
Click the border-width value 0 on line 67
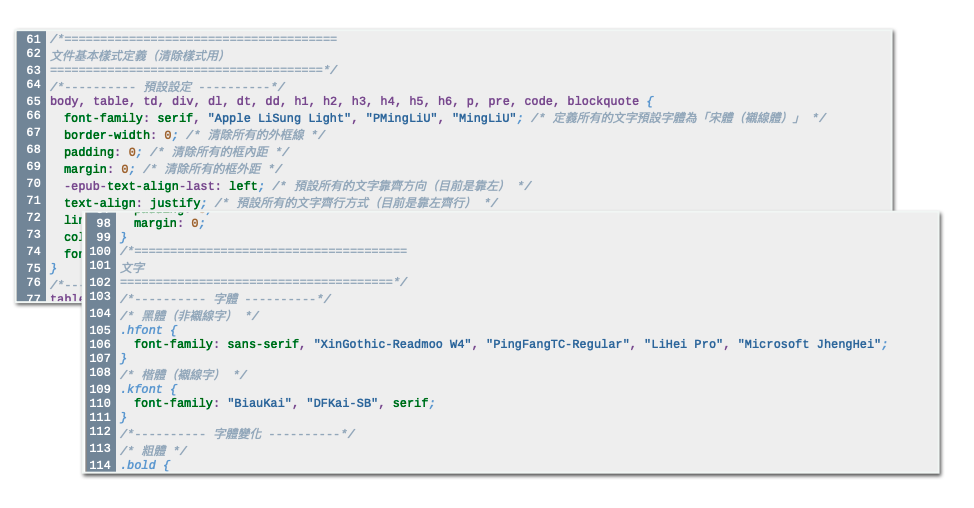168,135
